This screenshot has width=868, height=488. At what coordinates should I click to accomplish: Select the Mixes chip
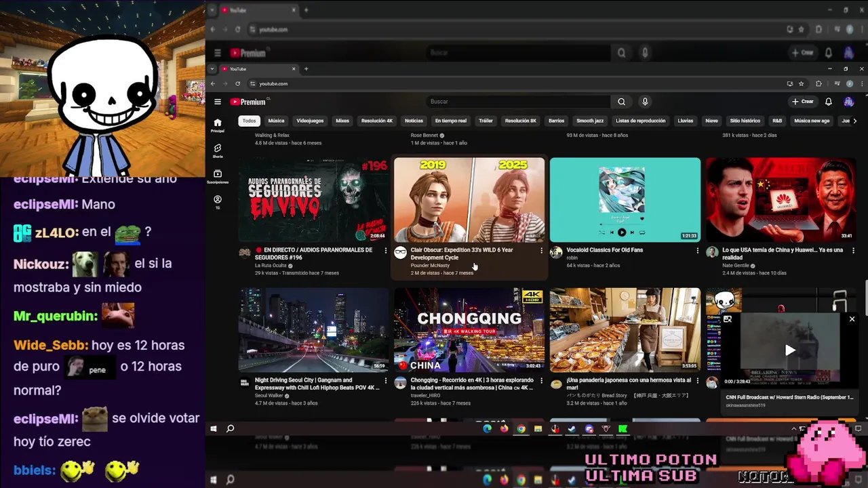(342, 121)
